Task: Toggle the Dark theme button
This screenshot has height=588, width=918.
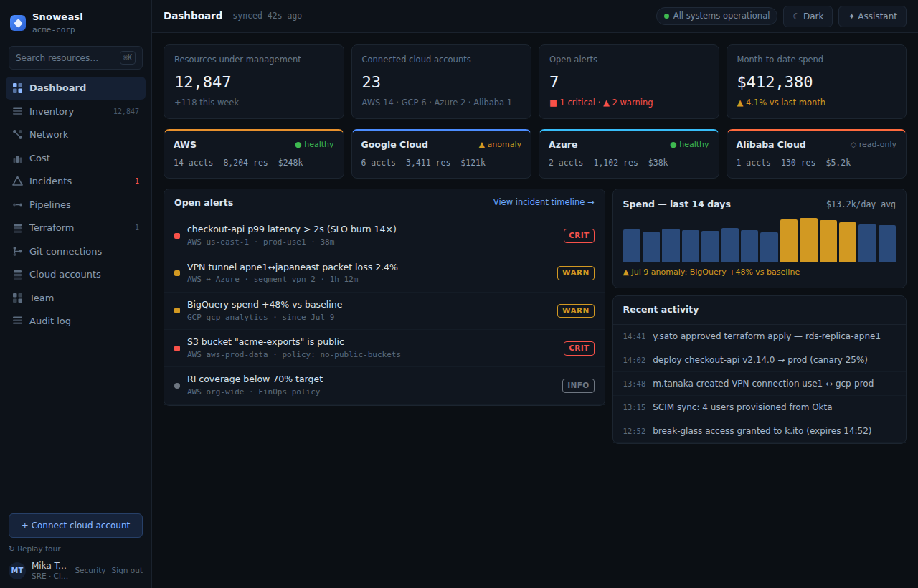Action: click(808, 16)
